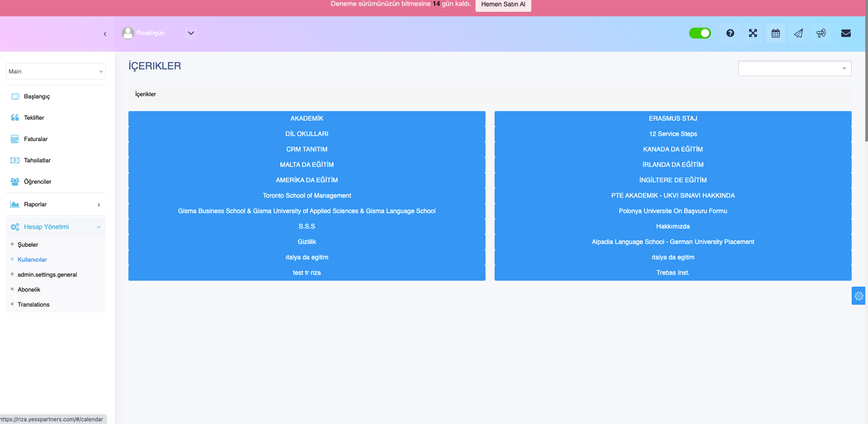The height and width of the screenshot is (424, 868).
Task: Click Hemen Satın Al button
Action: [x=503, y=5]
